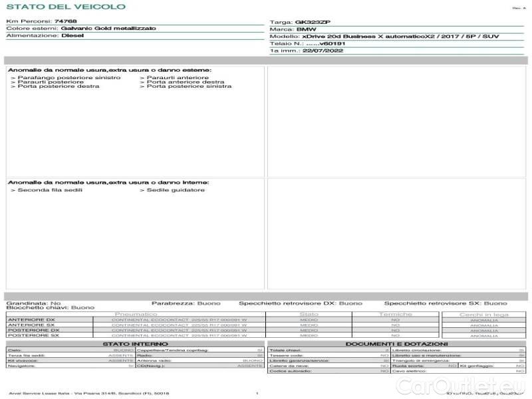The height and width of the screenshot is (399, 532).
Task: Click Porta posteriore sinistra damage entry
Action: coord(189,86)
